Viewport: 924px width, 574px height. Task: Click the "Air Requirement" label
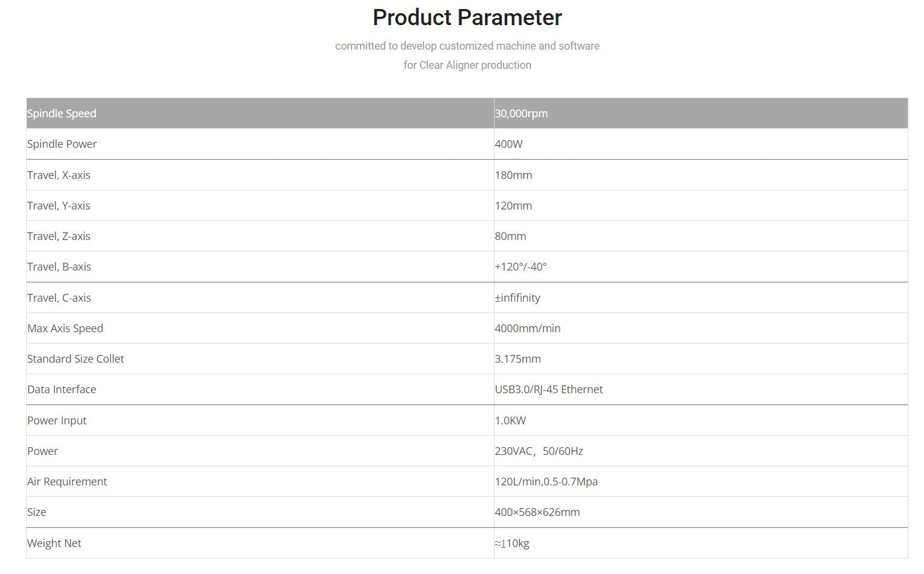click(x=67, y=482)
